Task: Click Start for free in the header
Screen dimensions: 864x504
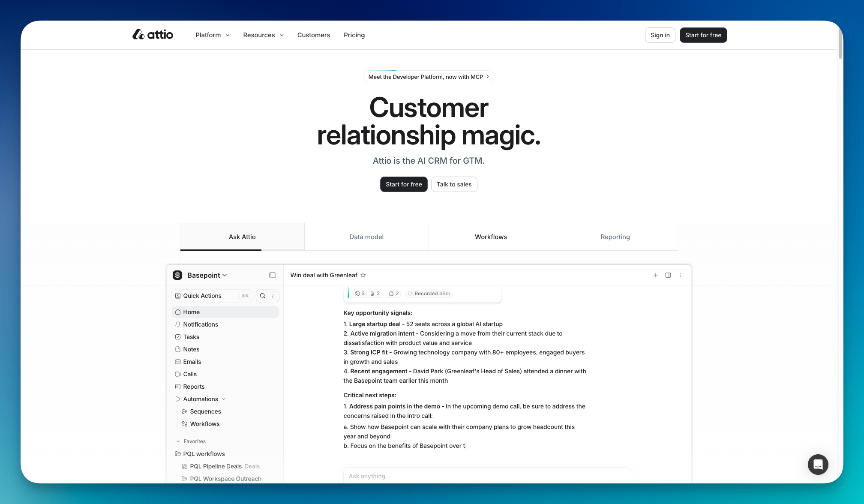Action: pos(703,35)
